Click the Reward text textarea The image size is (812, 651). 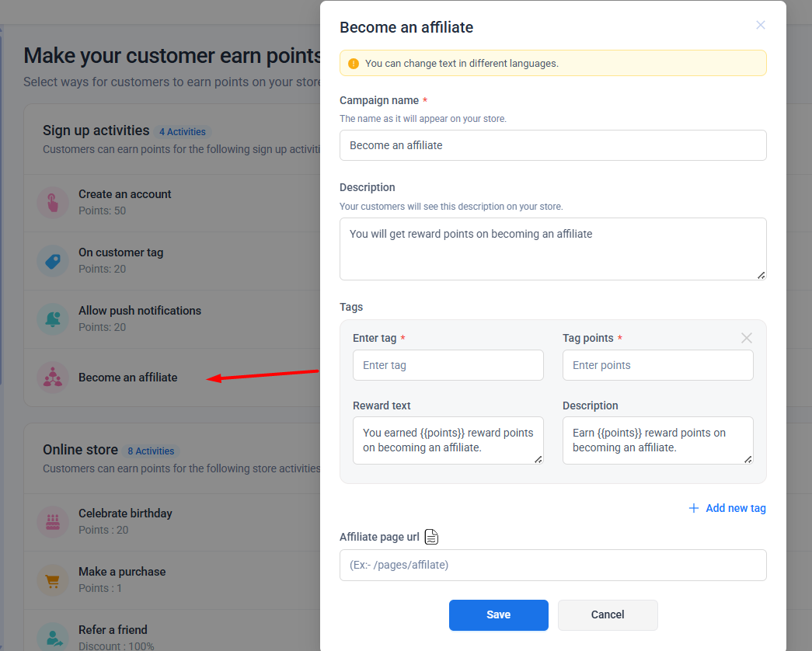(448, 440)
